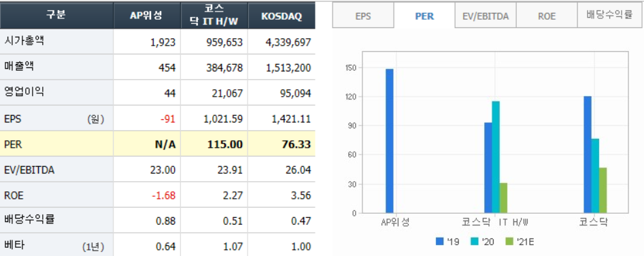Click beta value 1.07

[233, 246]
